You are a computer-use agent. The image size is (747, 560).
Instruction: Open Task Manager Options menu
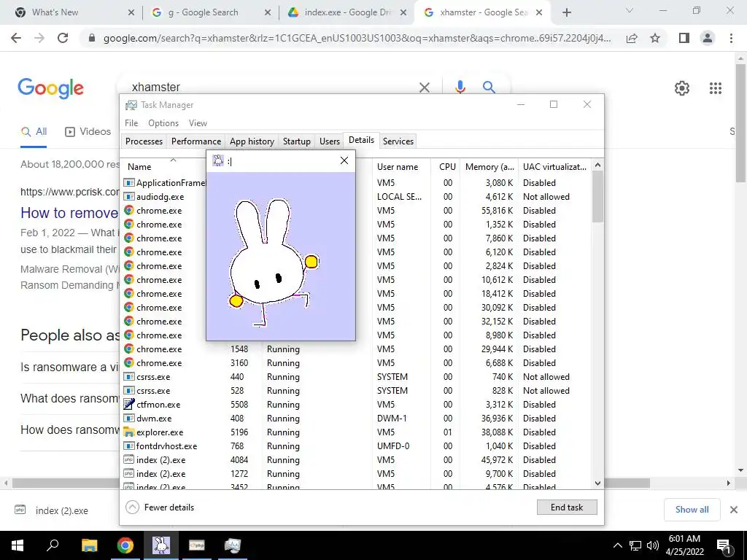(x=163, y=122)
